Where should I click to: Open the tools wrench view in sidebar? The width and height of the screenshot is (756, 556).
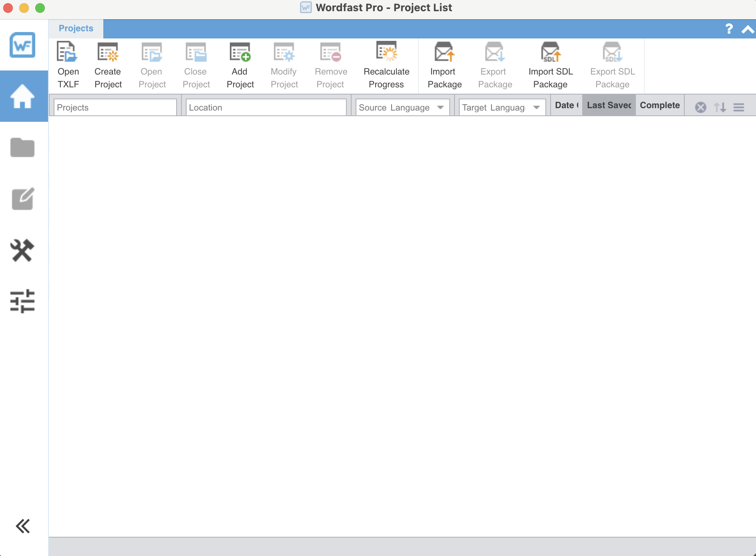22,250
